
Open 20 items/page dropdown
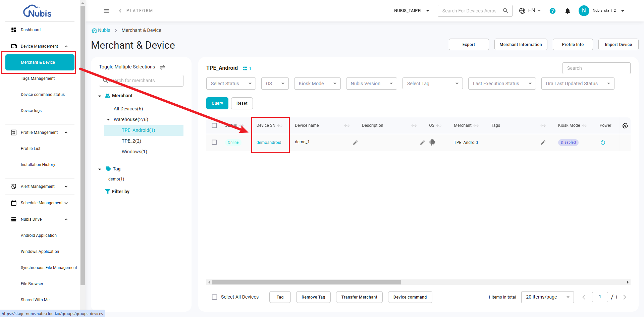click(547, 297)
